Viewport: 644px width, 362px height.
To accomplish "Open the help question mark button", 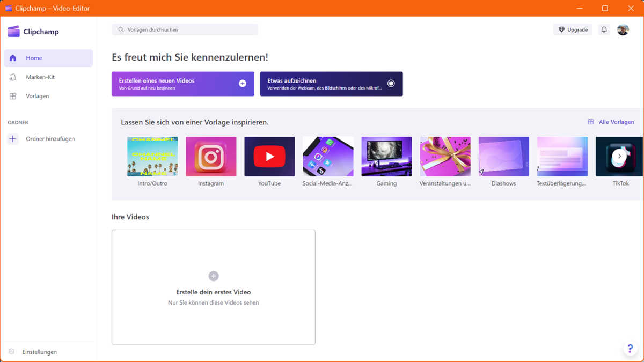I will pos(630,349).
